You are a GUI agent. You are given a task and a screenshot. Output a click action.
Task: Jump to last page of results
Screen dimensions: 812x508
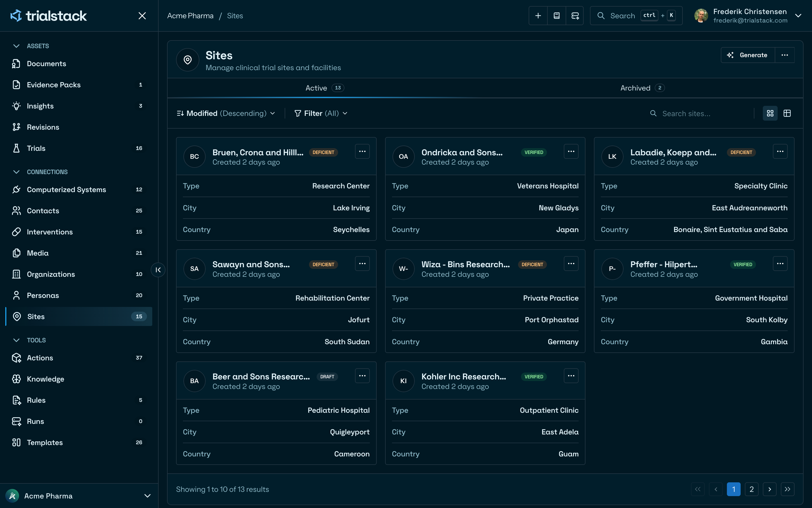pos(787,489)
